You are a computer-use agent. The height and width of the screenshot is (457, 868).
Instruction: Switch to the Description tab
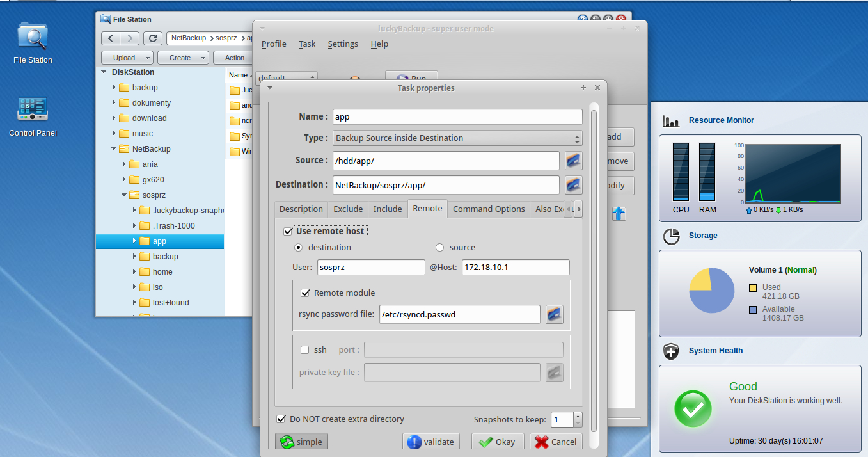tap(301, 209)
